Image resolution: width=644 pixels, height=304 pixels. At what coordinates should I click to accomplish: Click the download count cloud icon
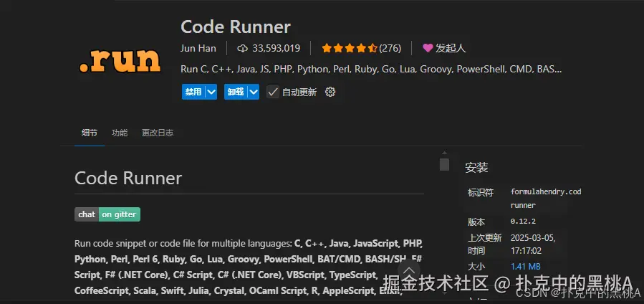click(242, 49)
